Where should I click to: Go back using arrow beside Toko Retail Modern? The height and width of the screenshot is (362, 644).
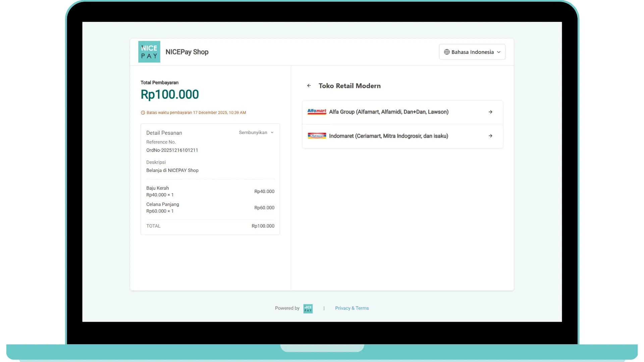[x=309, y=86]
